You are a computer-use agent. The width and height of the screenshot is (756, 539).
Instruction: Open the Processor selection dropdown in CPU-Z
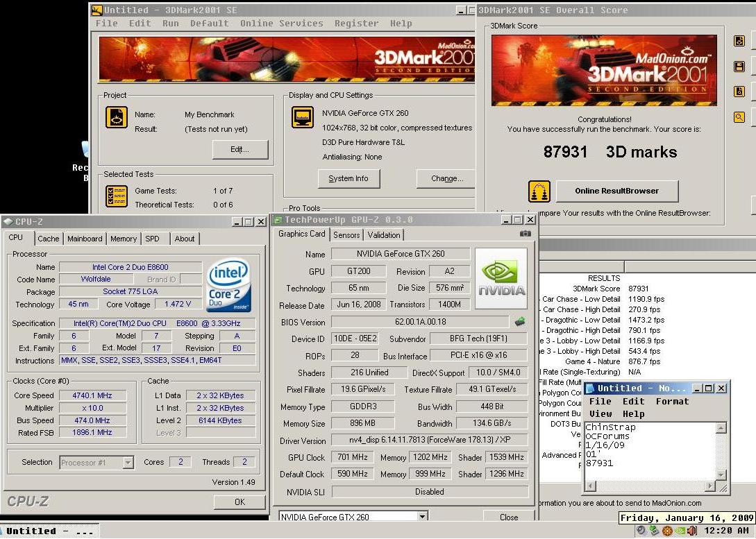pyautogui.click(x=128, y=463)
